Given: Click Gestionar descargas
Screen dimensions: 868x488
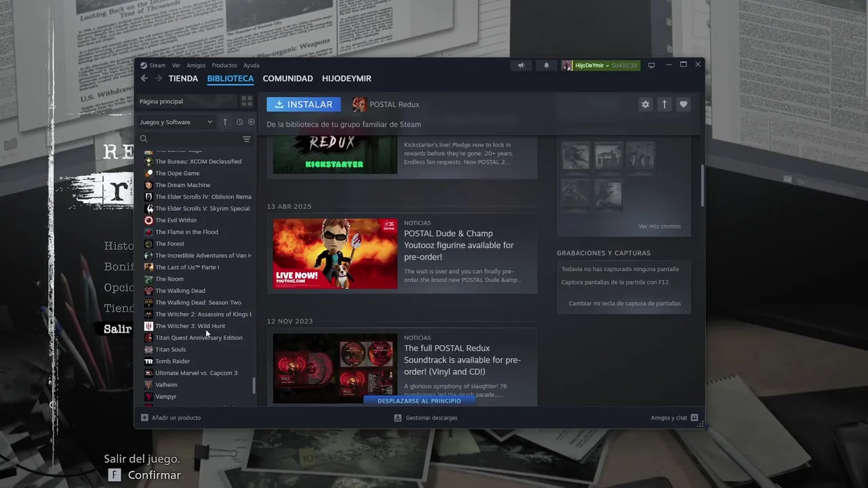Looking at the screenshot, I should tap(431, 418).
